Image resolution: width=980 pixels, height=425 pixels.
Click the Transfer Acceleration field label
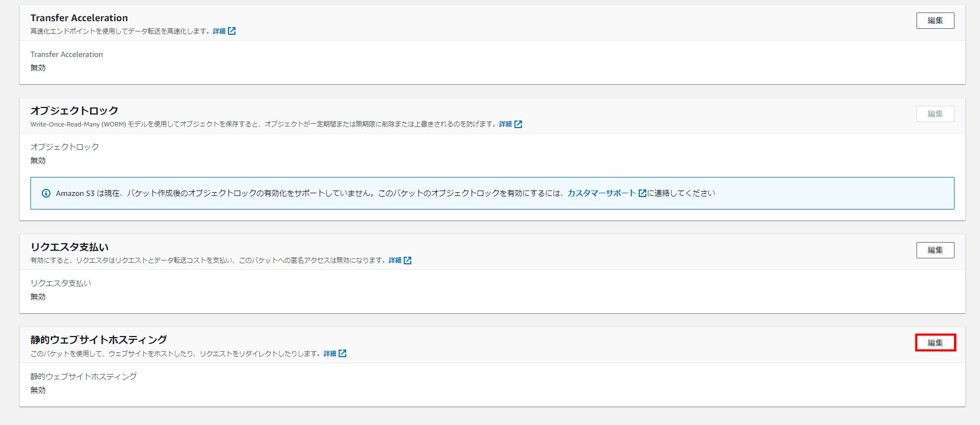[x=67, y=54]
